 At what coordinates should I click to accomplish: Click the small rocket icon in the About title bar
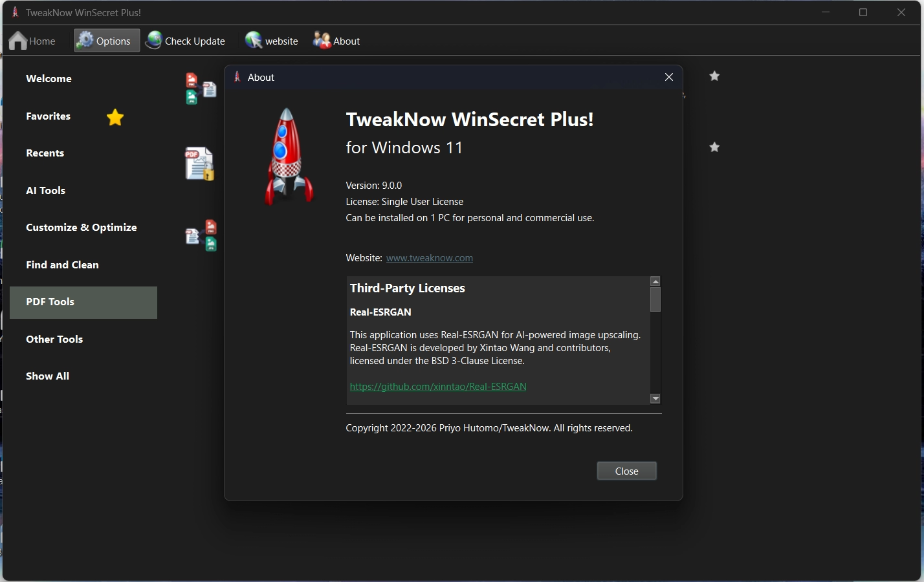point(237,77)
